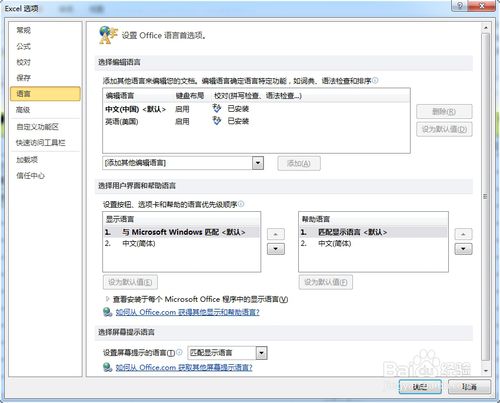500x403 pixels.
Task: Click the dialog's vertical scrollbar thumb
Action: (x=486, y=197)
